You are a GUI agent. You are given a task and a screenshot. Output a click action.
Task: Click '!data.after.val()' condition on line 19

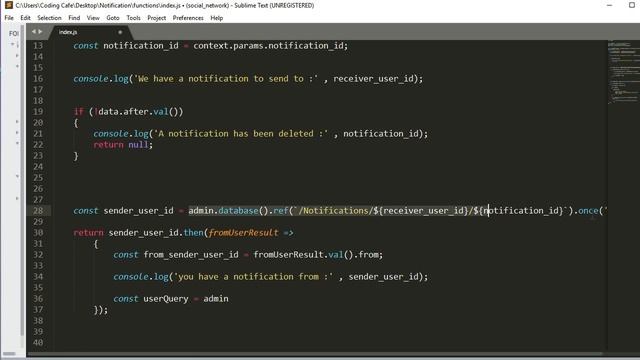136,112
